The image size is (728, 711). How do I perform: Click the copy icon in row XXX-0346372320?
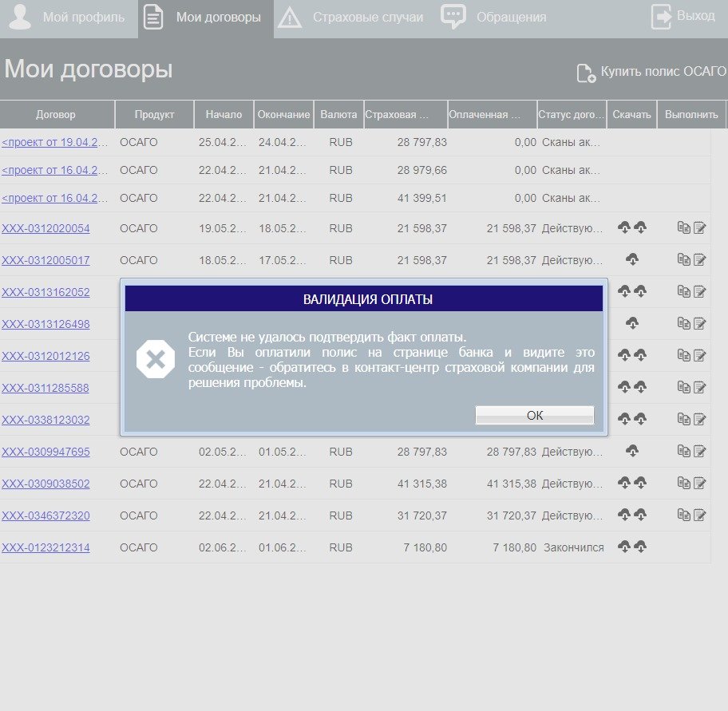pyautogui.click(x=683, y=515)
